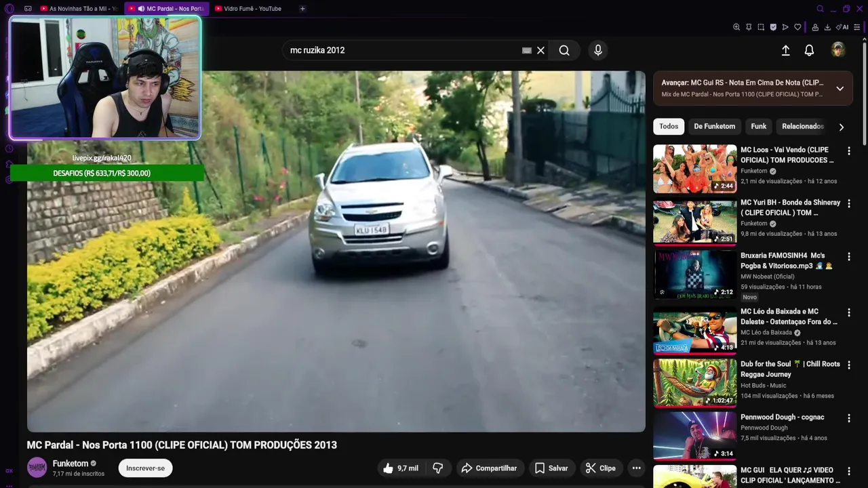The image size is (868, 488).
Task: Open more actions menu below video
Action: click(636, 468)
